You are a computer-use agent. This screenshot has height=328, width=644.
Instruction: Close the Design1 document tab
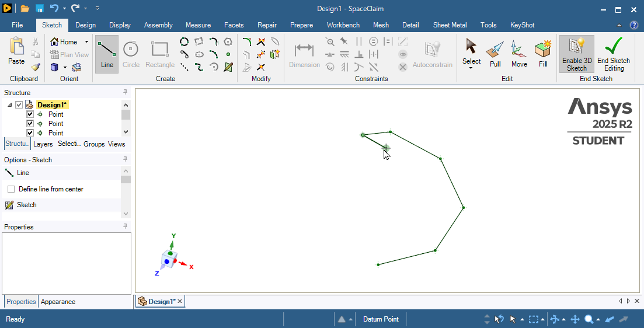(x=179, y=301)
